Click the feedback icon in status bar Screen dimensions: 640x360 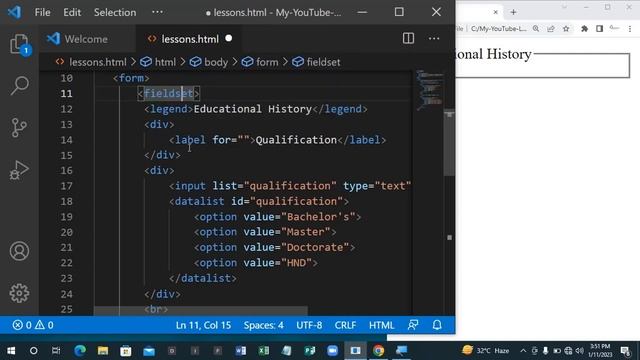(413, 325)
